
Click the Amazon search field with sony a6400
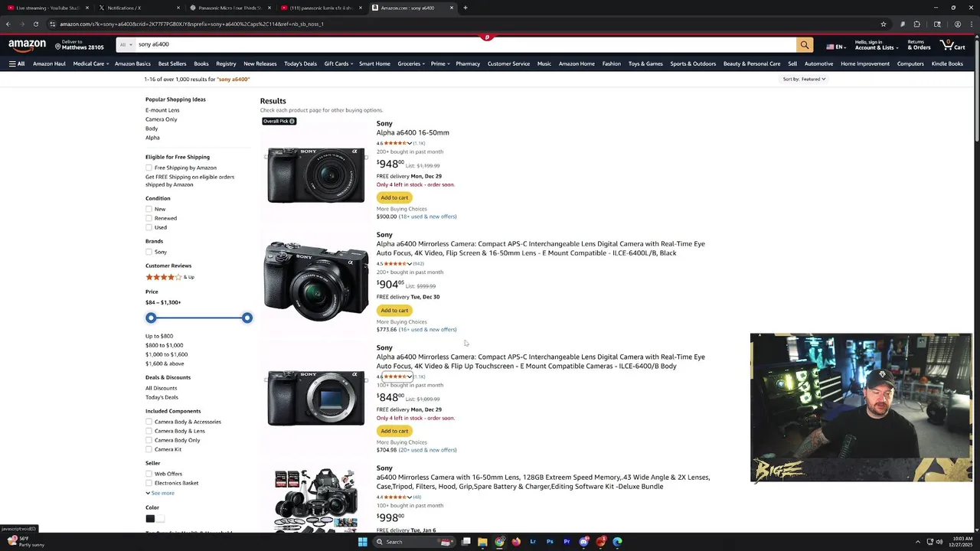coord(465,44)
